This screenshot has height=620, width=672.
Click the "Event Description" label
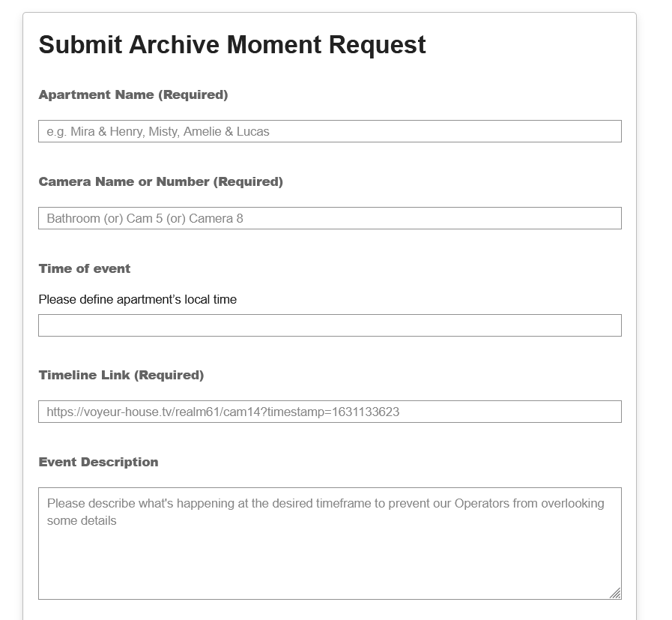(98, 462)
